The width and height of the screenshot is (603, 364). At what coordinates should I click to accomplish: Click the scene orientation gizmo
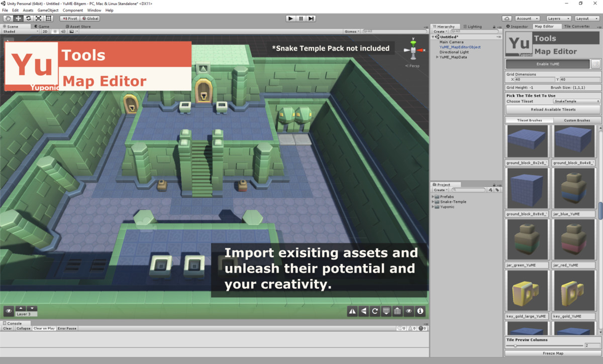414,49
